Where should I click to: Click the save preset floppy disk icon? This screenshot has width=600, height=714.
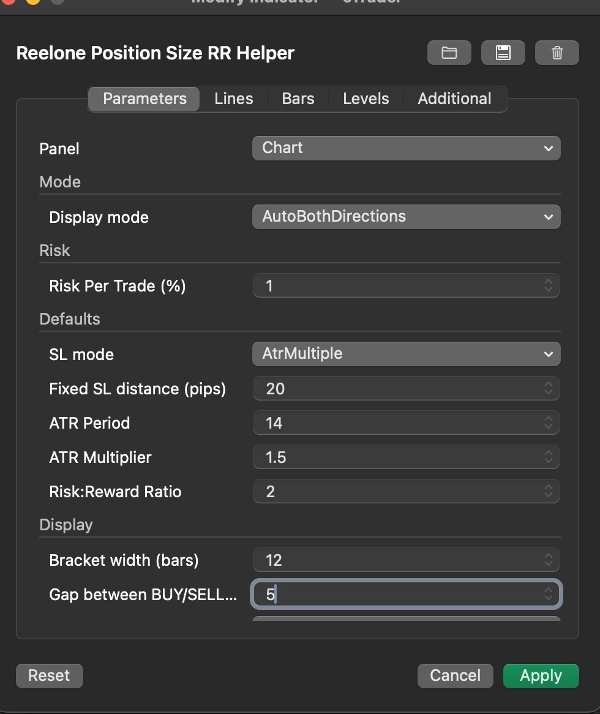[503, 53]
